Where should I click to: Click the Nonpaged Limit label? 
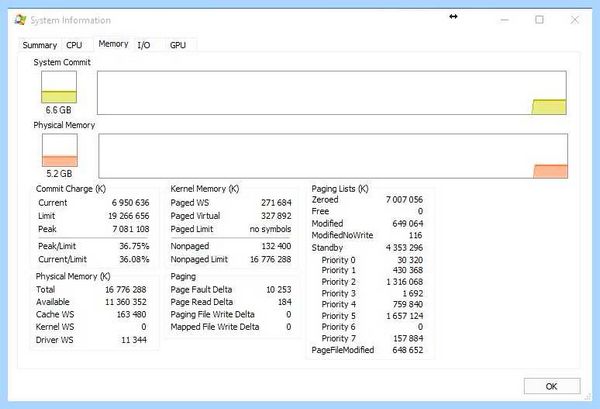pyautogui.click(x=199, y=259)
